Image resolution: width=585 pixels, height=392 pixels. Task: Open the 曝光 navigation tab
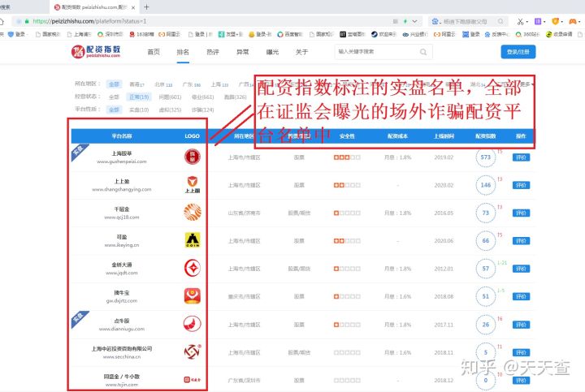pos(272,52)
